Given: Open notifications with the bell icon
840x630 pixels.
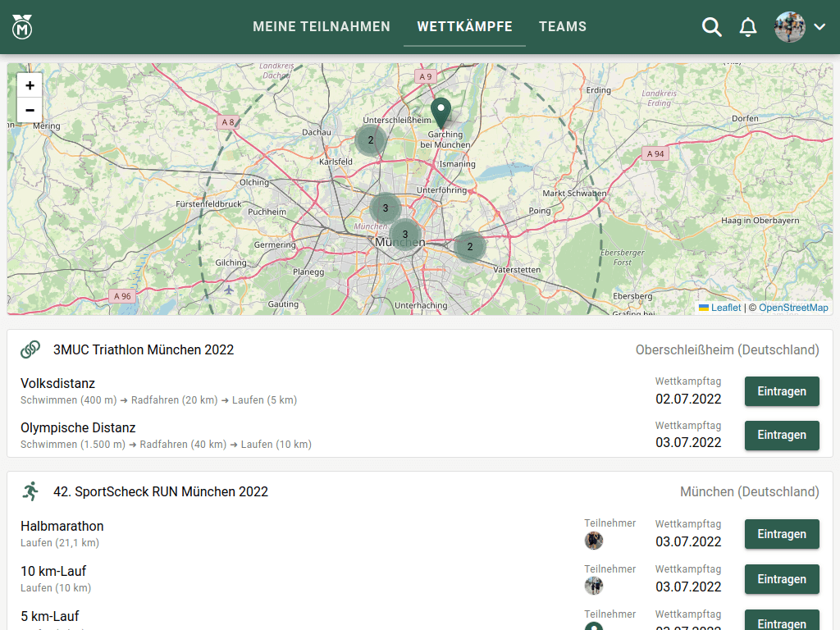Looking at the screenshot, I should point(748,27).
